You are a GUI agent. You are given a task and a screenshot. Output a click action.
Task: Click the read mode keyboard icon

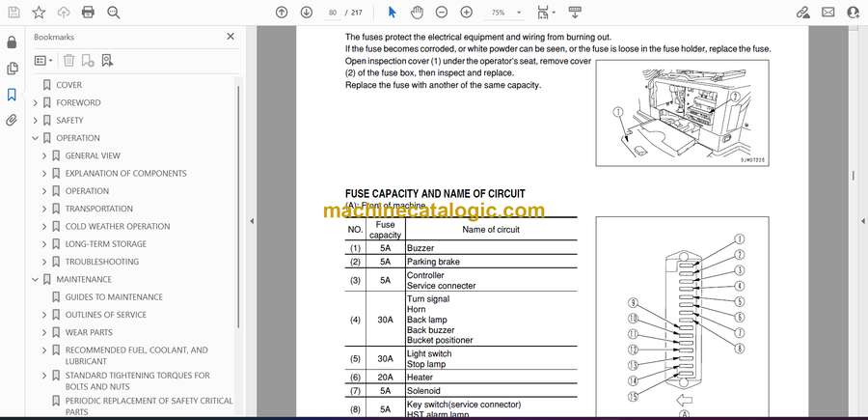pyautogui.click(x=575, y=13)
